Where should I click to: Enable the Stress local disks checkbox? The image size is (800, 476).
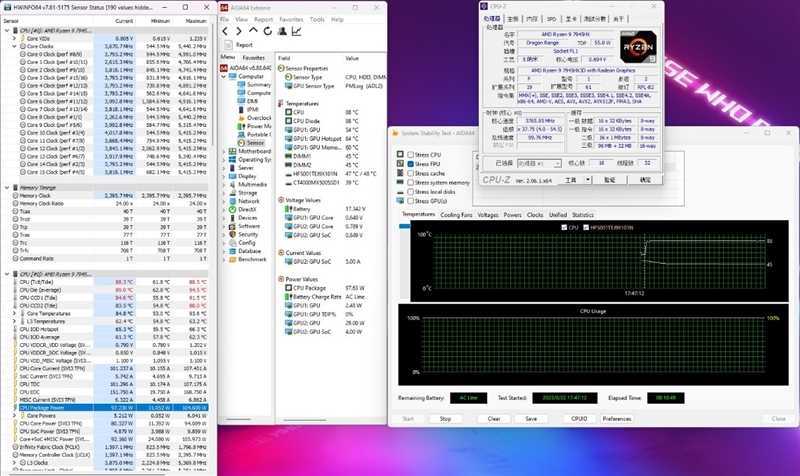point(410,192)
